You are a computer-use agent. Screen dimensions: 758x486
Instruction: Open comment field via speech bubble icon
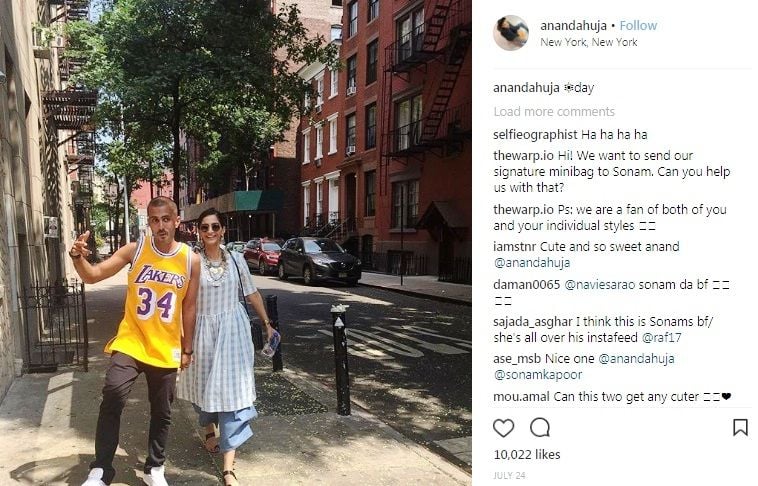(x=540, y=427)
